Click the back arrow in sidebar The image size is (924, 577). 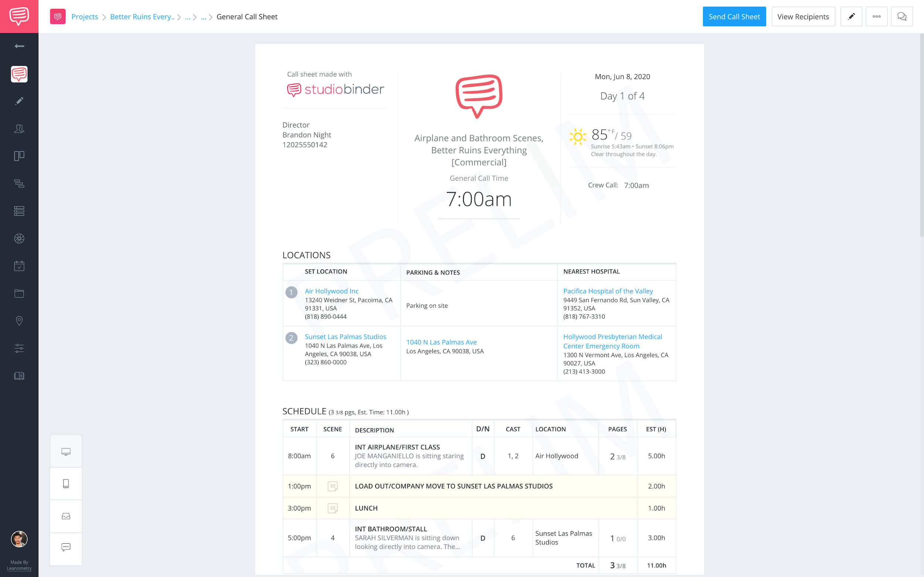pos(19,46)
